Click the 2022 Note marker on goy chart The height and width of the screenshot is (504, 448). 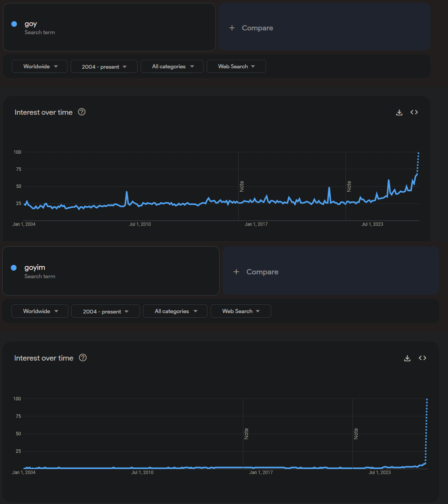point(349,186)
